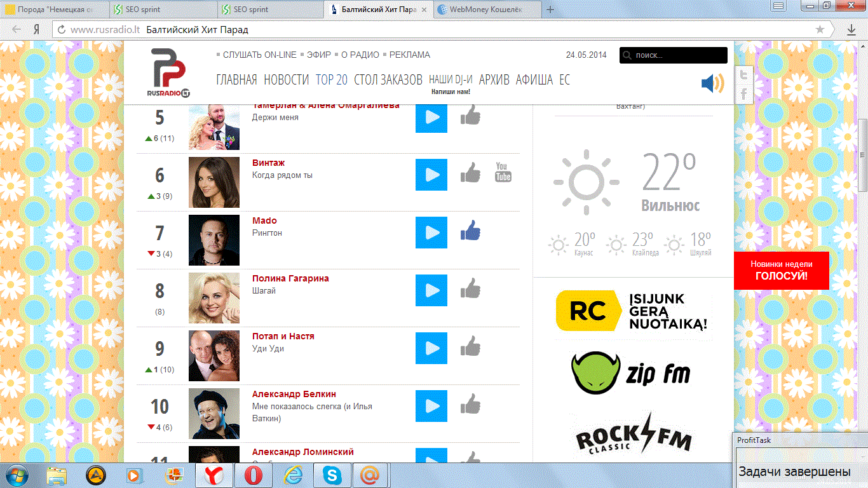Open the Александр Ломинский artist link
Screen dimensions: 868x488
pyautogui.click(x=303, y=452)
